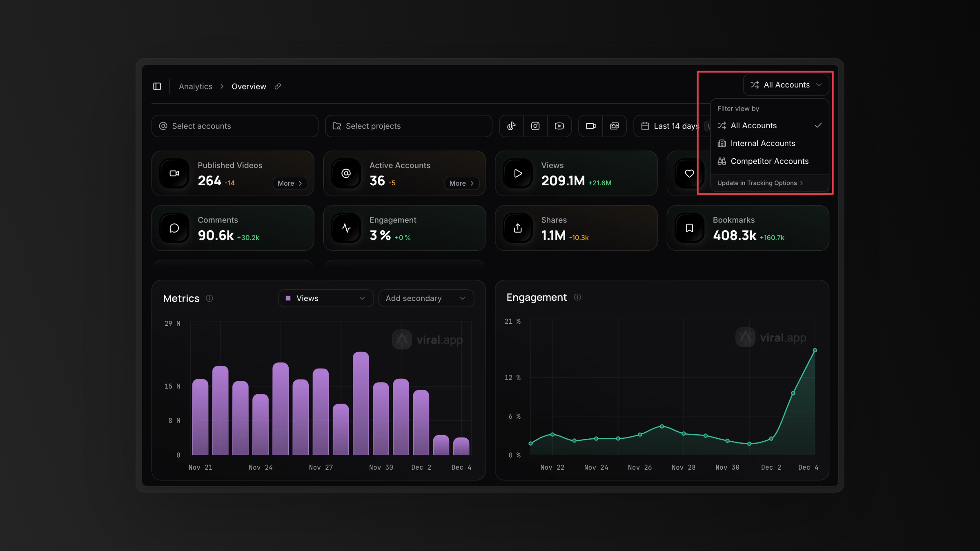980x551 pixels.
Task: Click the Engagement chart info icon
Action: pyautogui.click(x=577, y=297)
